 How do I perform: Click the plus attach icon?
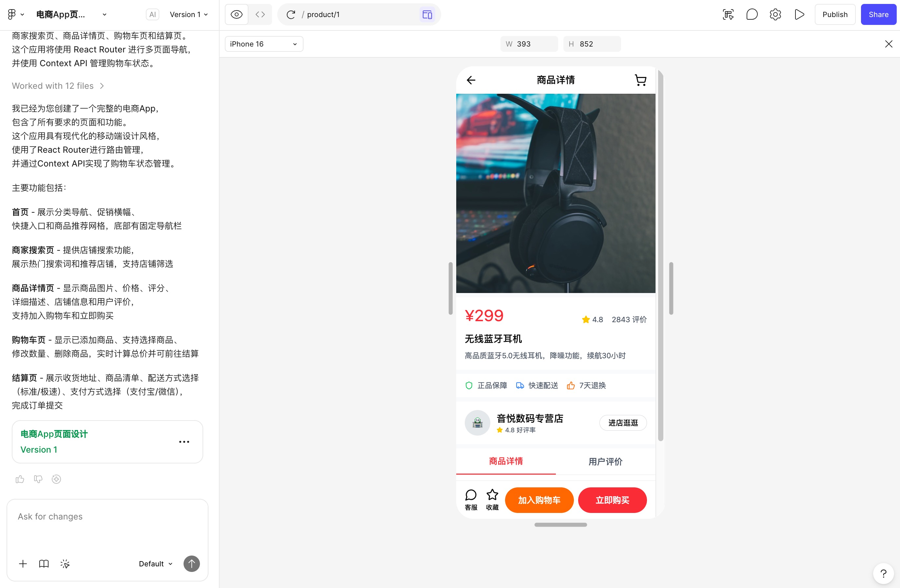[x=23, y=564]
